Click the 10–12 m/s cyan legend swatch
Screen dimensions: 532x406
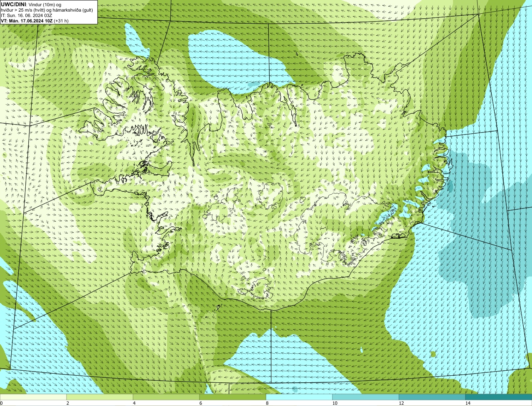pyautogui.click(x=366, y=397)
